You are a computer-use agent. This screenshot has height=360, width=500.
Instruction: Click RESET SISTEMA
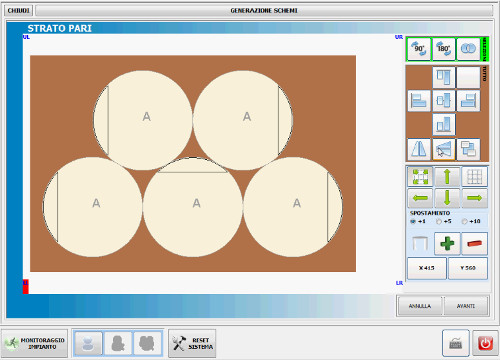(x=192, y=343)
